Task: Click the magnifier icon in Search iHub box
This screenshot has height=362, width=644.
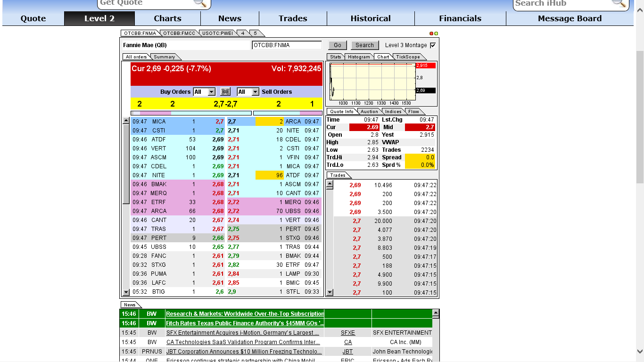Action: [x=619, y=4]
